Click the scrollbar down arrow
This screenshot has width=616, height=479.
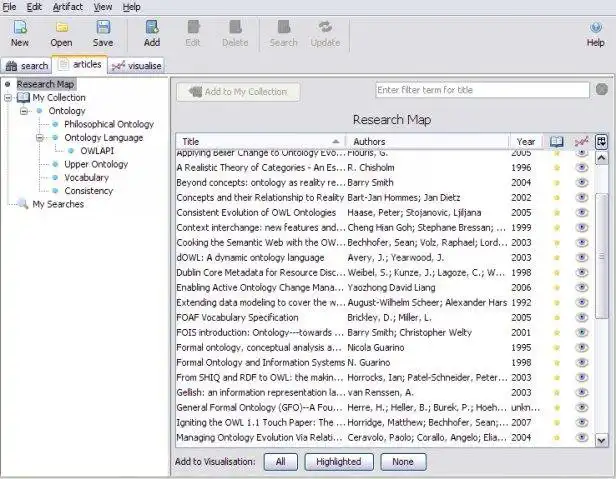pyautogui.click(x=601, y=440)
